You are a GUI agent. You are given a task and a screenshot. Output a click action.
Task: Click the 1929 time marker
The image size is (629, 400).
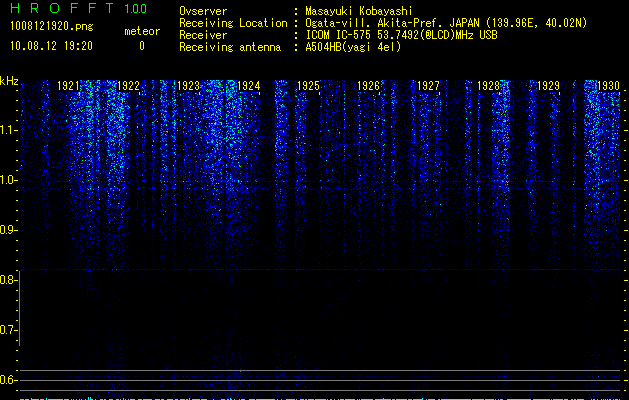click(x=548, y=86)
